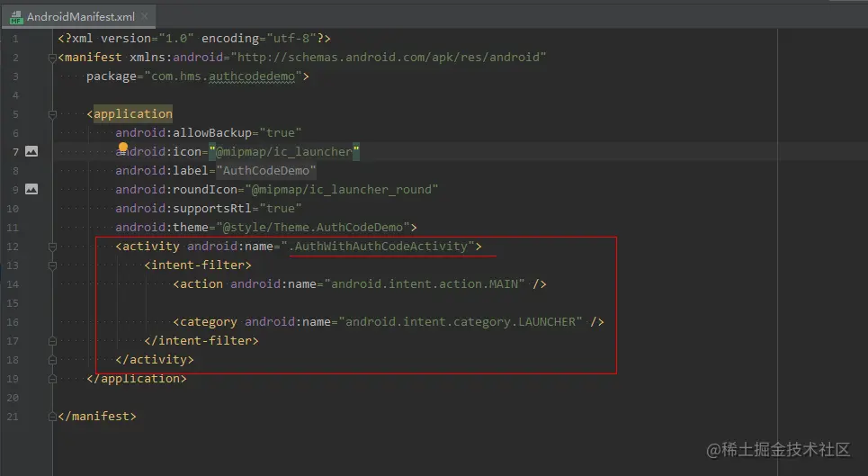The height and width of the screenshot is (476, 868).
Task: Click the closing intent-filter tag text
Action: [x=201, y=340]
